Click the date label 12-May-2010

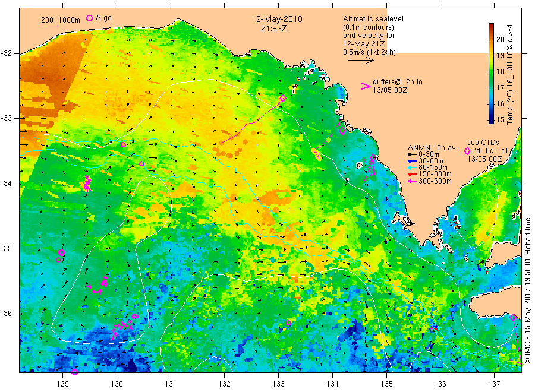point(277,19)
